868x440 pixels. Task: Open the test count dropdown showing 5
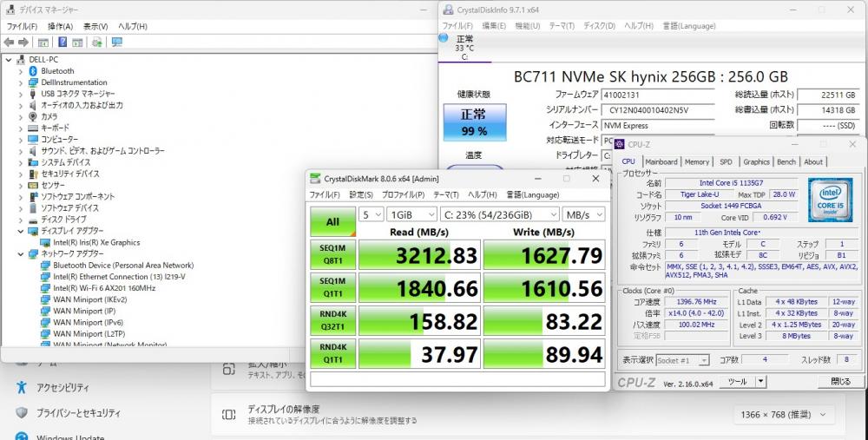(371, 214)
